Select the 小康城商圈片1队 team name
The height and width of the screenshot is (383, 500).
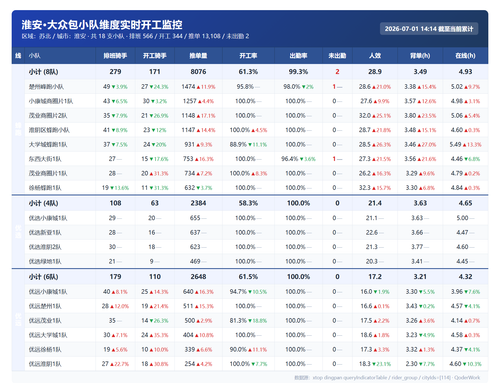coord(51,101)
